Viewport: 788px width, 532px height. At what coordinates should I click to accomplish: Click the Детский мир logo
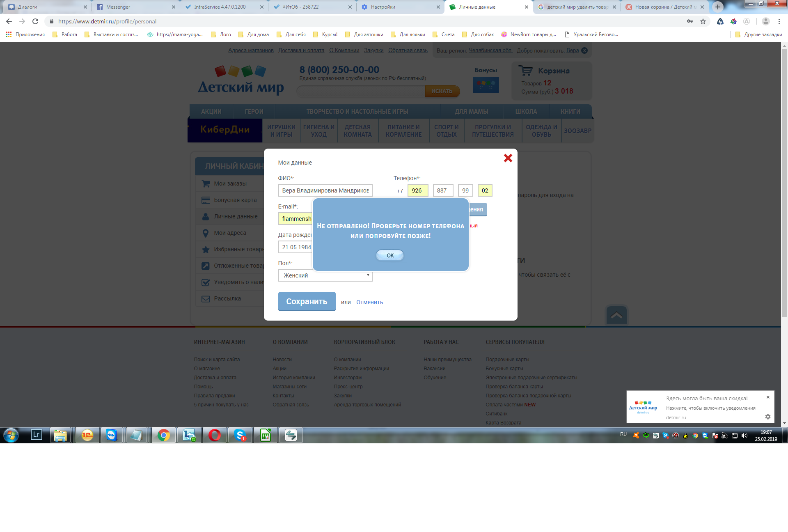(241, 80)
